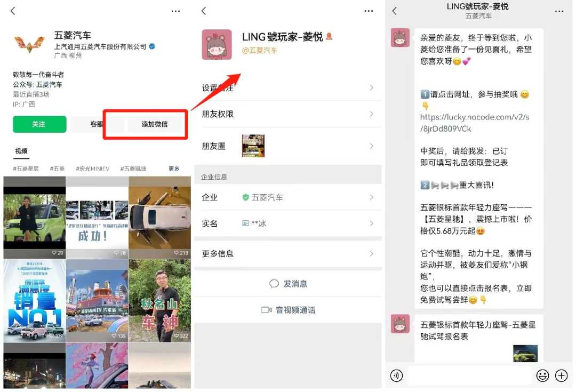The image size is (576, 392).
Task: Tap 发消息 to send a message
Action: point(288,284)
